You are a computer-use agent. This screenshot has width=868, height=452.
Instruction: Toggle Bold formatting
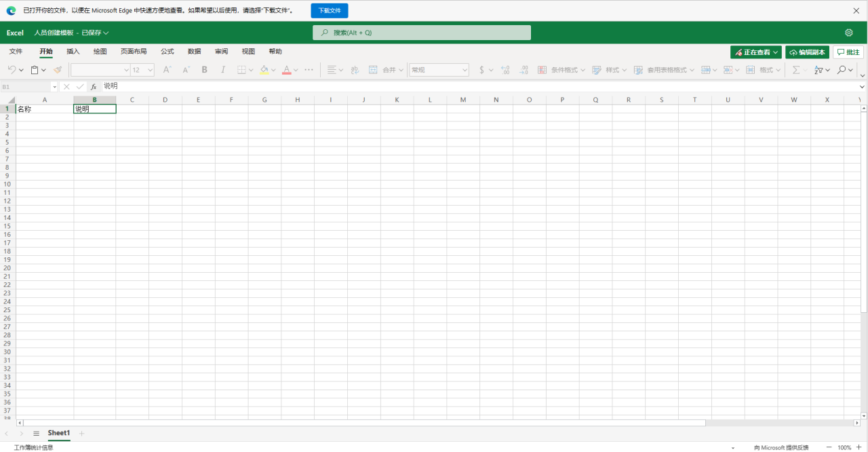pos(205,70)
